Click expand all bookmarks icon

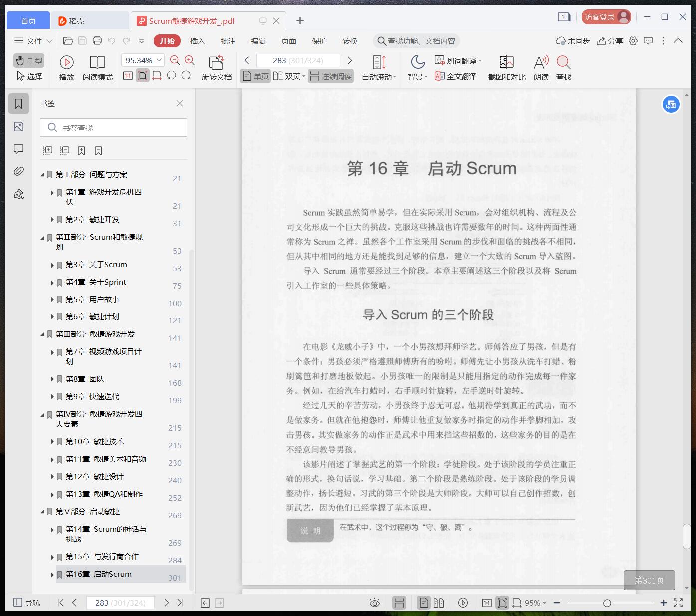point(48,150)
